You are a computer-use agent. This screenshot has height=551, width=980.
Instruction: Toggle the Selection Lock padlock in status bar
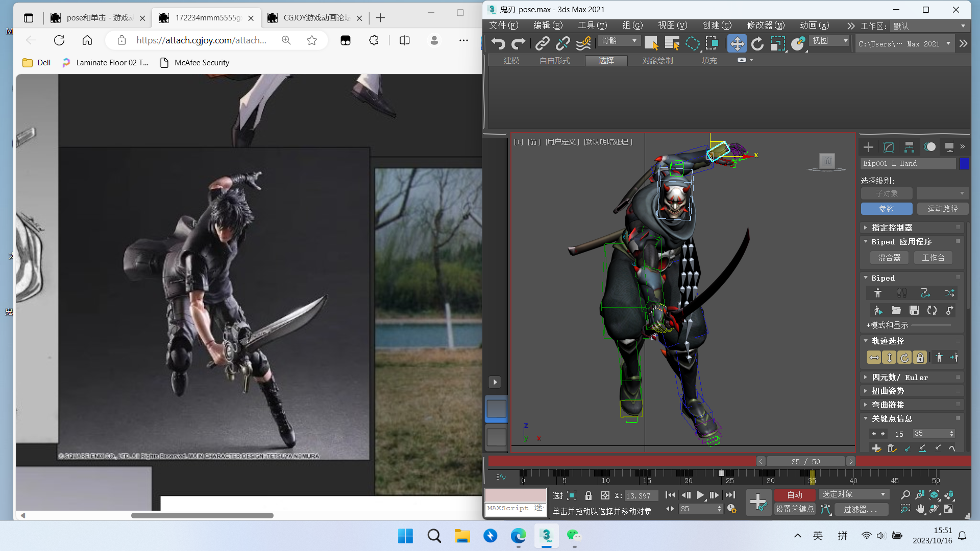coord(589,495)
